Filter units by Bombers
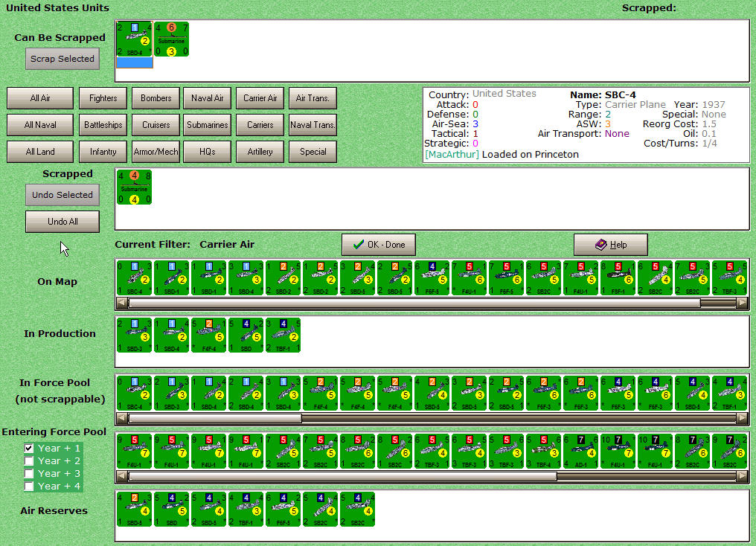Viewport: 756px width, 546px height. tap(156, 98)
